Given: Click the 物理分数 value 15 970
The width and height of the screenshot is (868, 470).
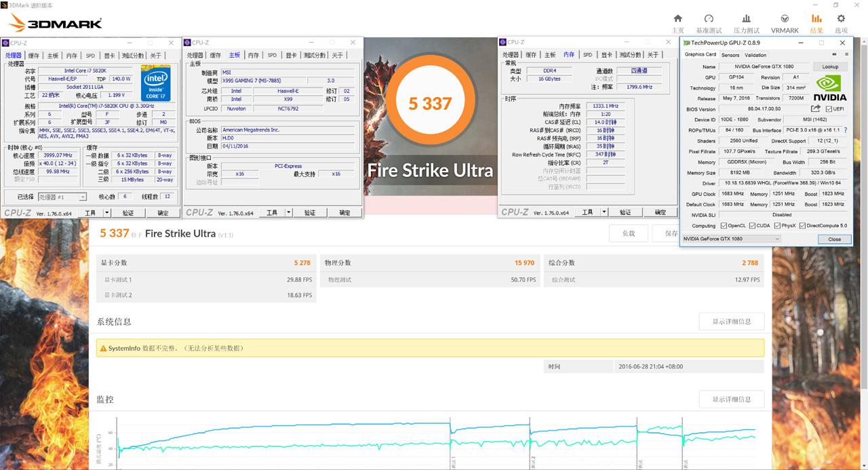Looking at the screenshot, I should click(x=524, y=262).
